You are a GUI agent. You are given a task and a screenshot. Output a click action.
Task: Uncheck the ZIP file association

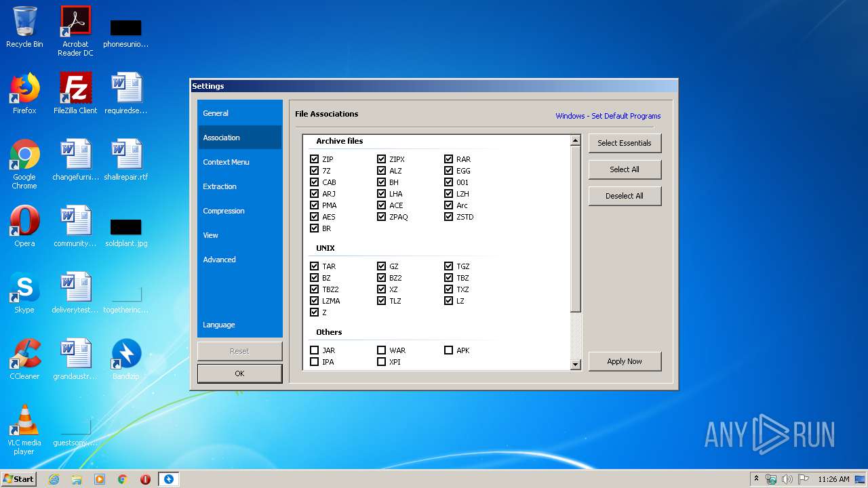314,159
